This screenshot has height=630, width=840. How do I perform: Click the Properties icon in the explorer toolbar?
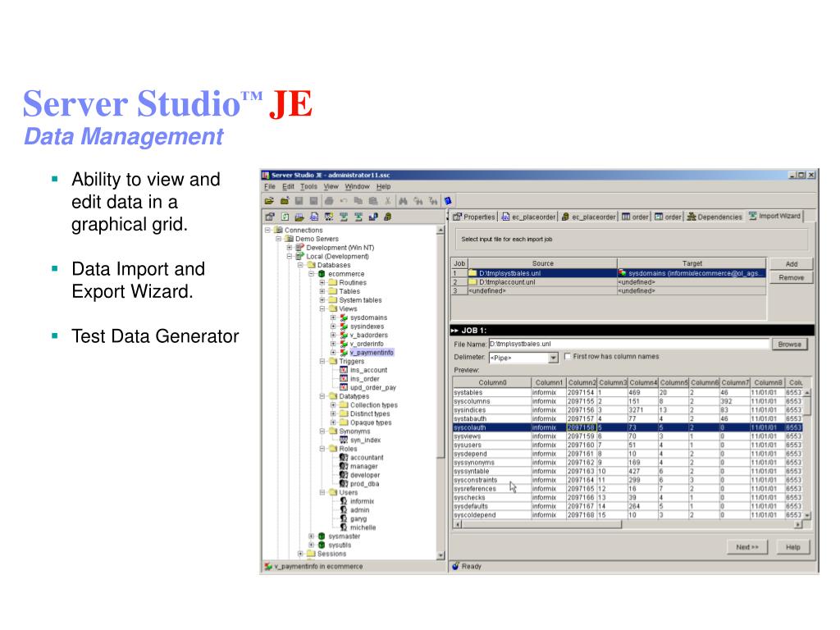pyautogui.click(x=269, y=217)
